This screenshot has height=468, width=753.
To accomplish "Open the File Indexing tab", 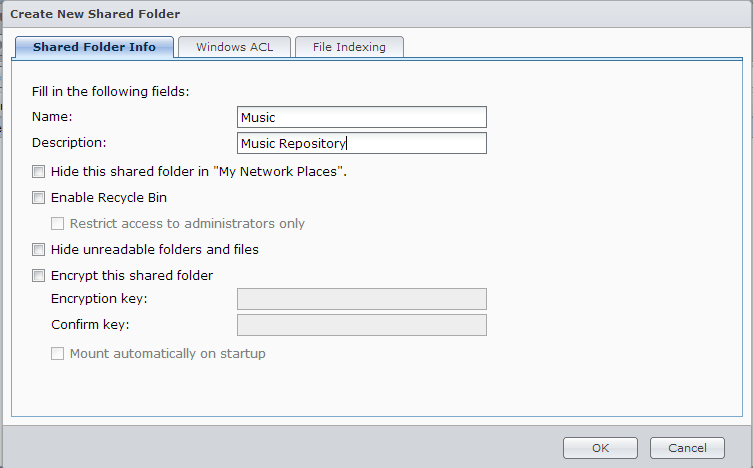I will click(349, 47).
